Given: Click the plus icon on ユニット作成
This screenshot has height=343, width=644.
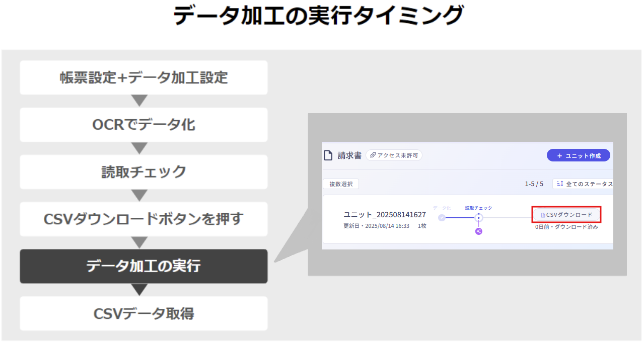Looking at the screenshot, I should pyautogui.click(x=559, y=156).
